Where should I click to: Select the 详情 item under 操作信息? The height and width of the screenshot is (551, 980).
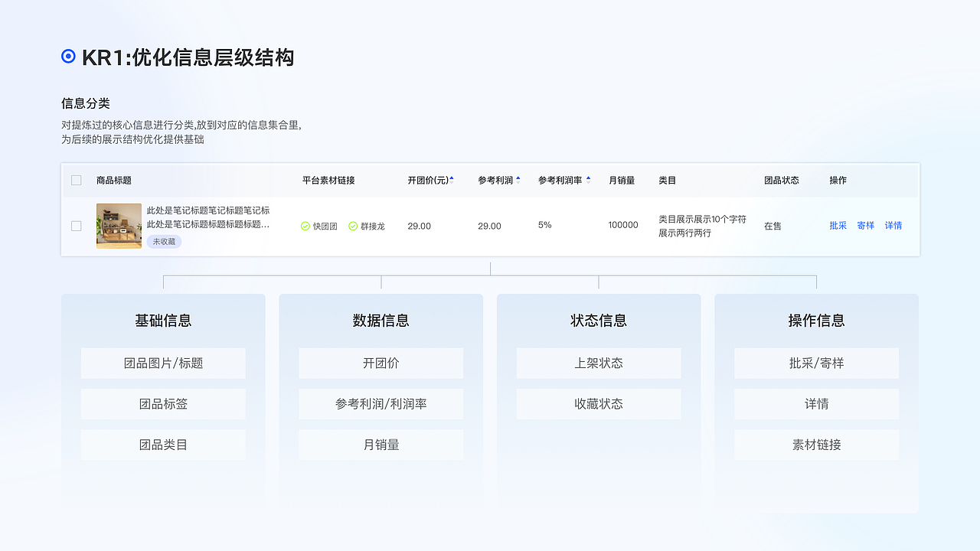tap(817, 404)
